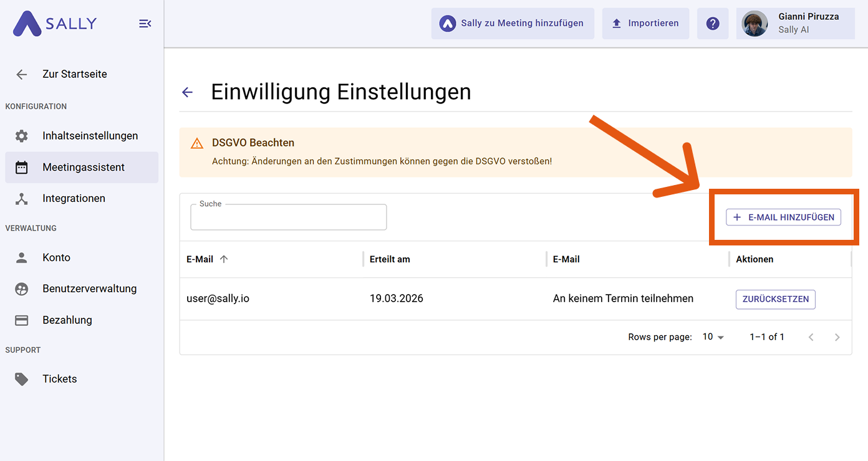
Task: Open Benutzerverwaltung in the sidebar
Action: point(89,289)
